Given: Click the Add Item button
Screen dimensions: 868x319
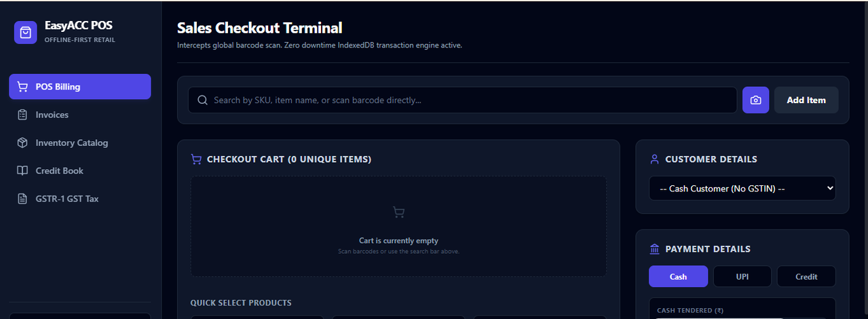Looking at the screenshot, I should coord(806,100).
